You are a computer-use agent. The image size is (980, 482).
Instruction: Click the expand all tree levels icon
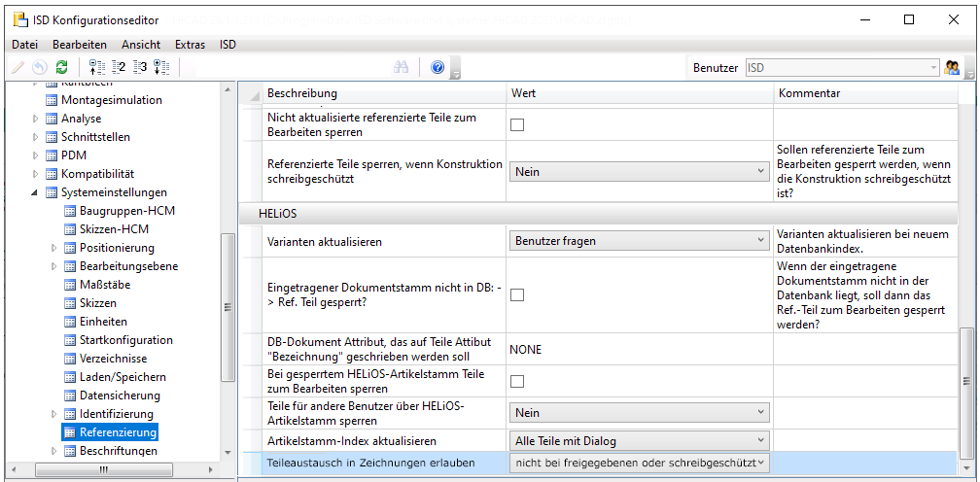pyautogui.click(x=161, y=67)
